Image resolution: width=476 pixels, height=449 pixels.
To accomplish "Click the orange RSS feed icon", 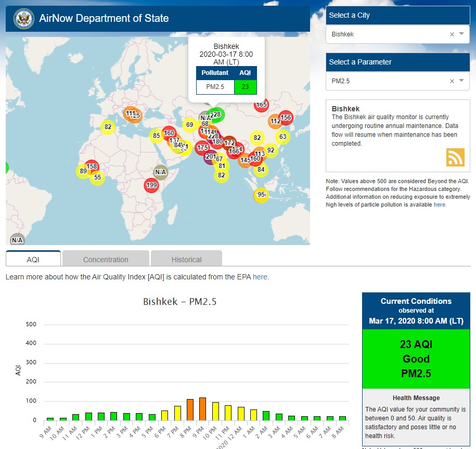I will click(455, 157).
